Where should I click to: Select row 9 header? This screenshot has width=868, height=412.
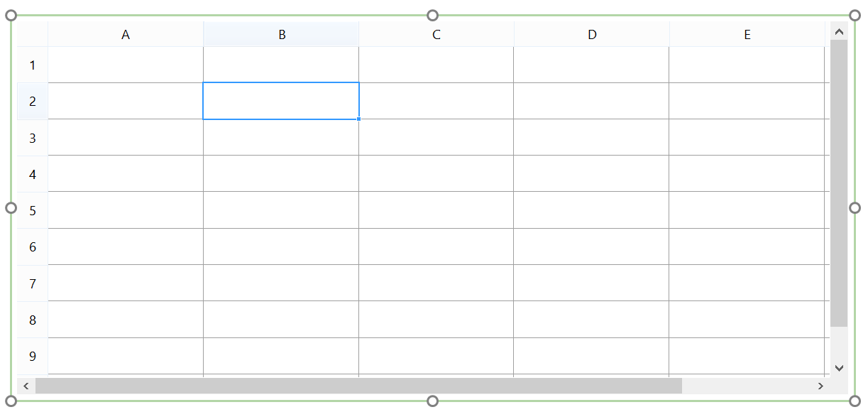tap(33, 356)
